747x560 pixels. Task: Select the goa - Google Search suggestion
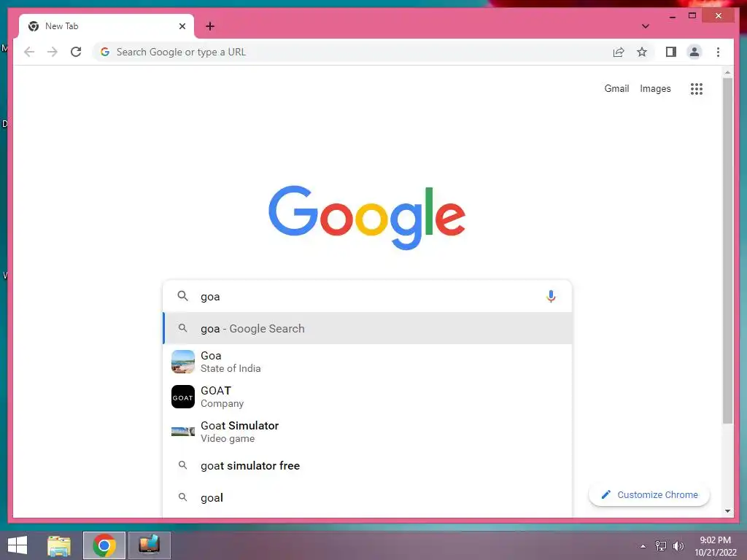tap(367, 328)
